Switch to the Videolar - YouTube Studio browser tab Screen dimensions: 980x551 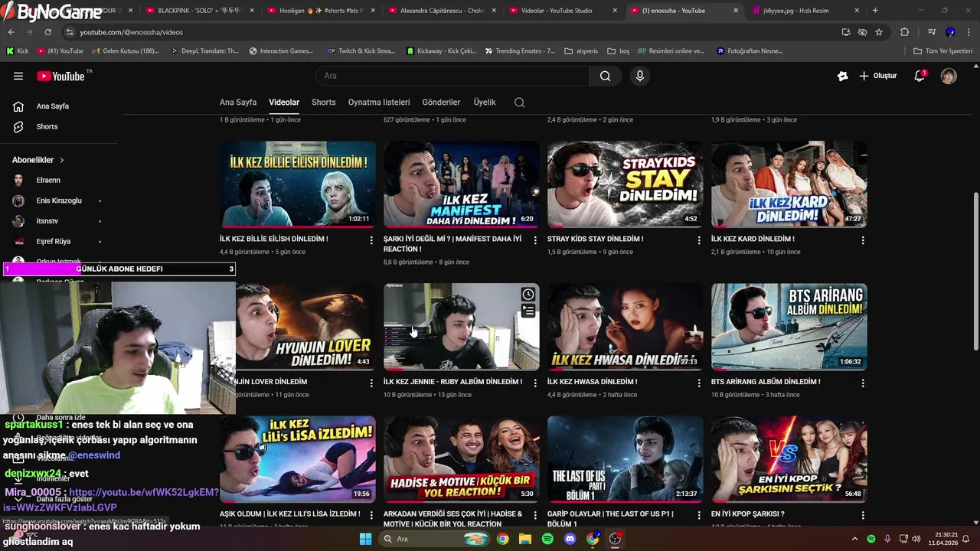click(x=564, y=11)
